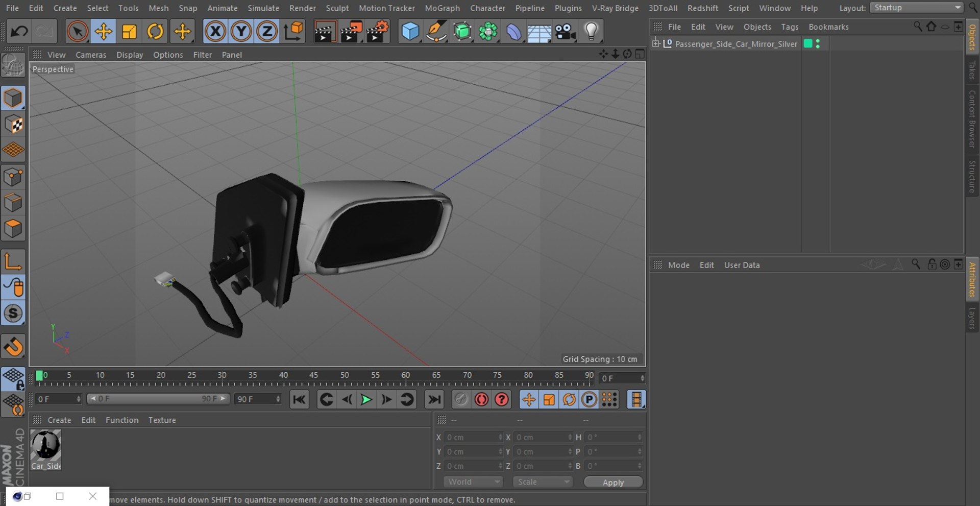
Task: Click the Undo arrow icon
Action: pos(19,32)
